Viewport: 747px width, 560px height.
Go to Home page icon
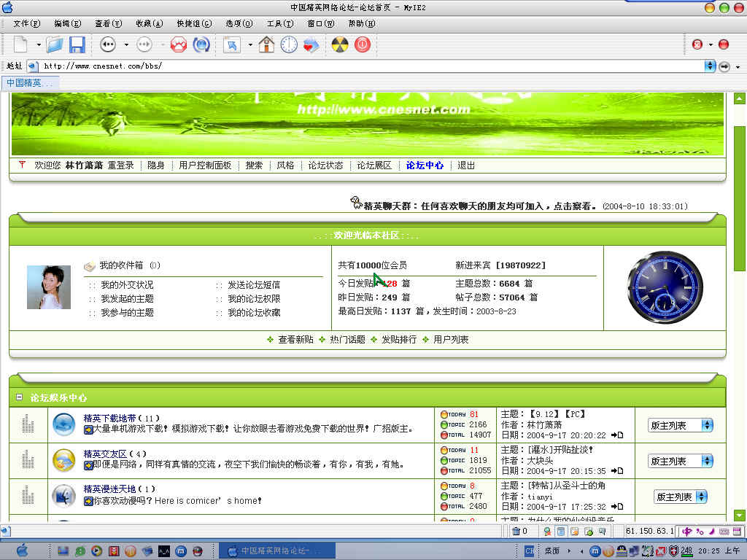point(266,44)
